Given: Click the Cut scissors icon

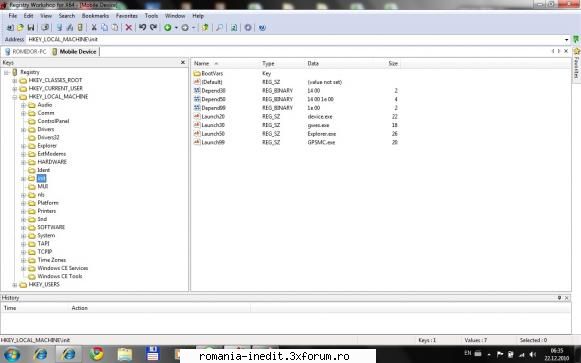Looking at the screenshot, I should [94, 27].
